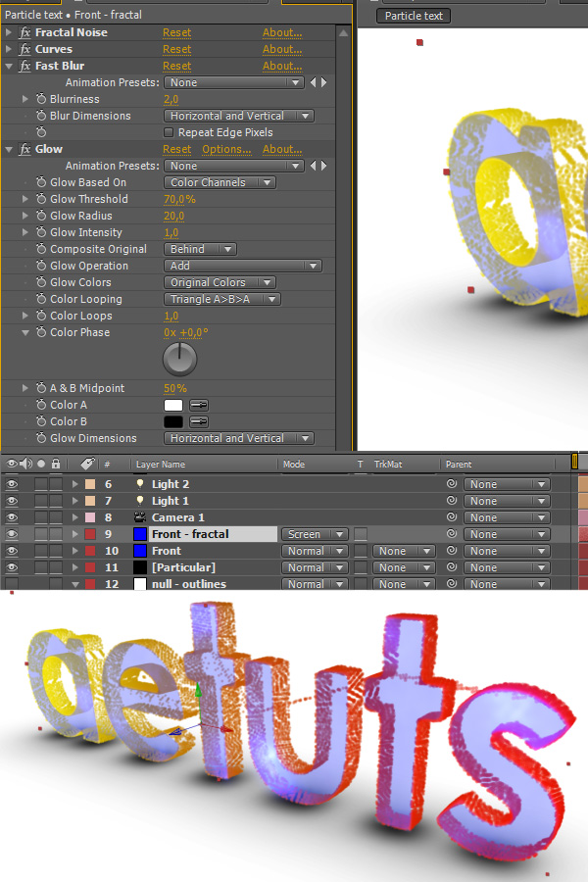588x882 pixels.
Task: Hide the Front layer
Action: (12, 551)
